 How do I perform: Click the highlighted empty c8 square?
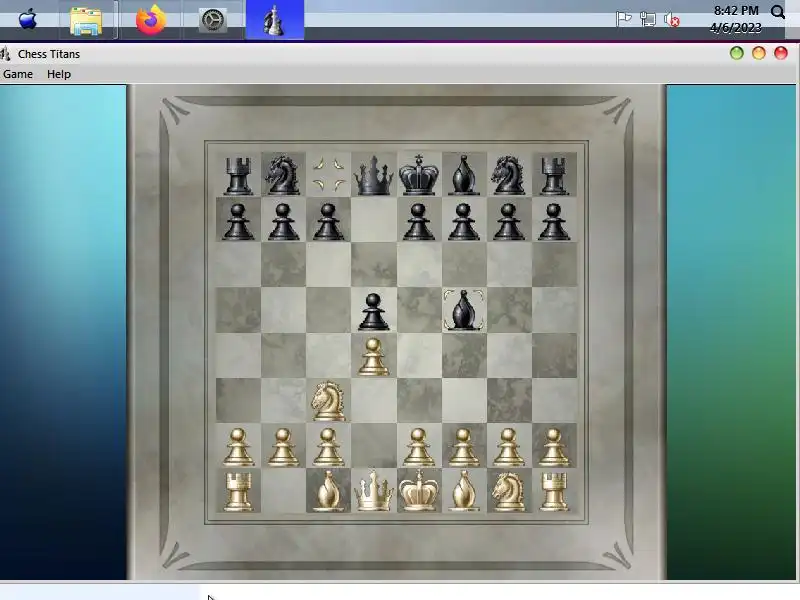[329, 174]
